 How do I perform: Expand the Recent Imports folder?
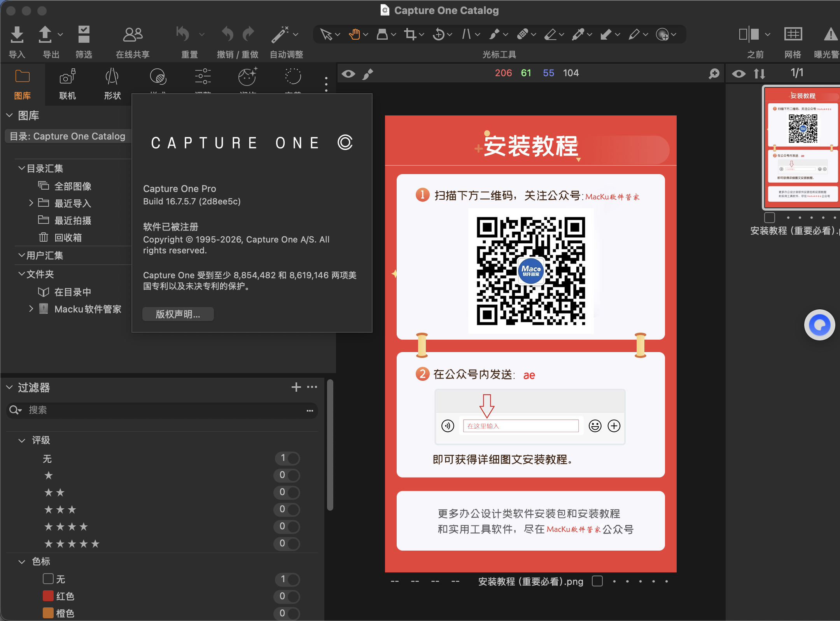(x=31, y=203)
